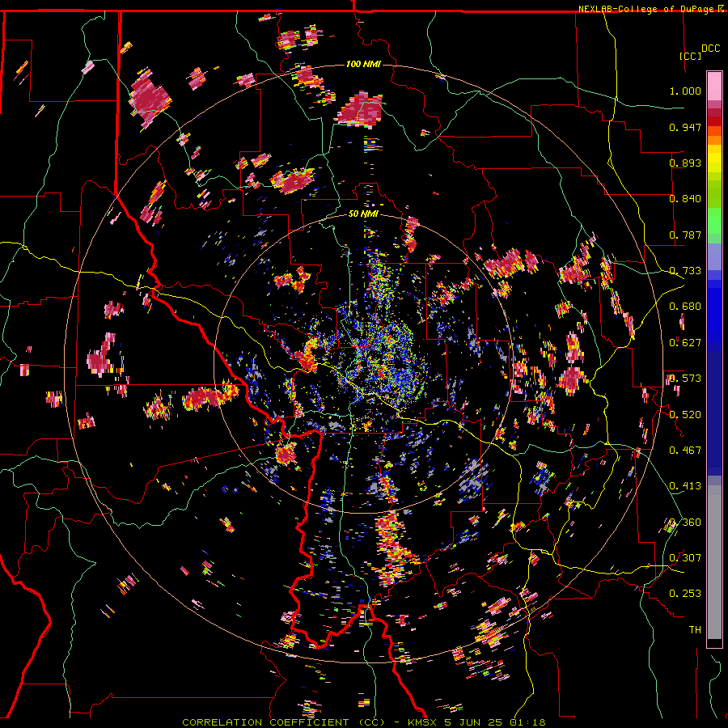Click the 0.360 scale value
The height and width of the screenshot is (728, 728).
[685, 523]
